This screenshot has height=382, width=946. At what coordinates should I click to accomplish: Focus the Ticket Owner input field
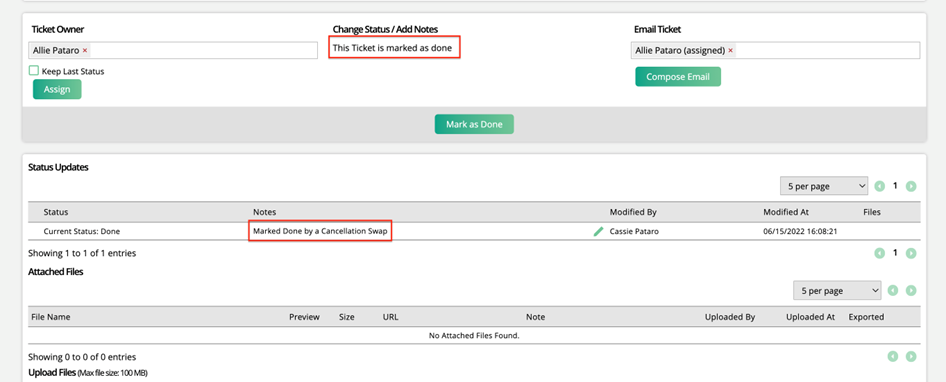[173, 51]
